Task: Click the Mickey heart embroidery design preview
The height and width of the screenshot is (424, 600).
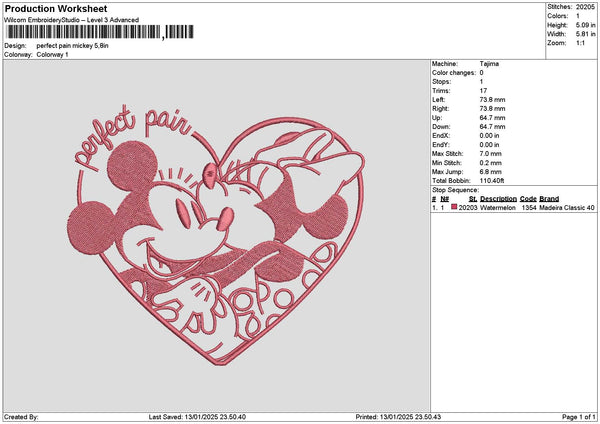Action: pyautogui.click(x=216, y=235)
